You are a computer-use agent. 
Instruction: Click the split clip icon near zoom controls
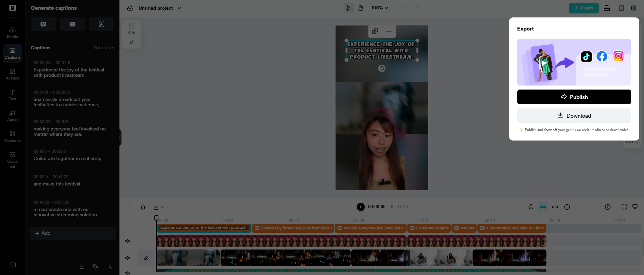pos(555,207)
